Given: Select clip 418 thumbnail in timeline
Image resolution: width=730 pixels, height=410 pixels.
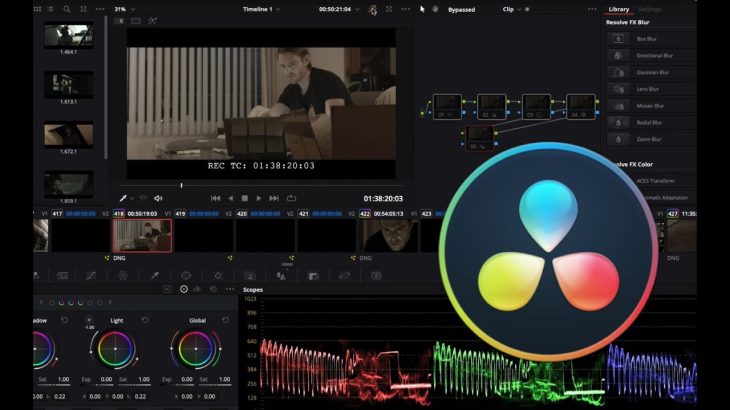Looking at the screenshot, I should coord(142,236).
